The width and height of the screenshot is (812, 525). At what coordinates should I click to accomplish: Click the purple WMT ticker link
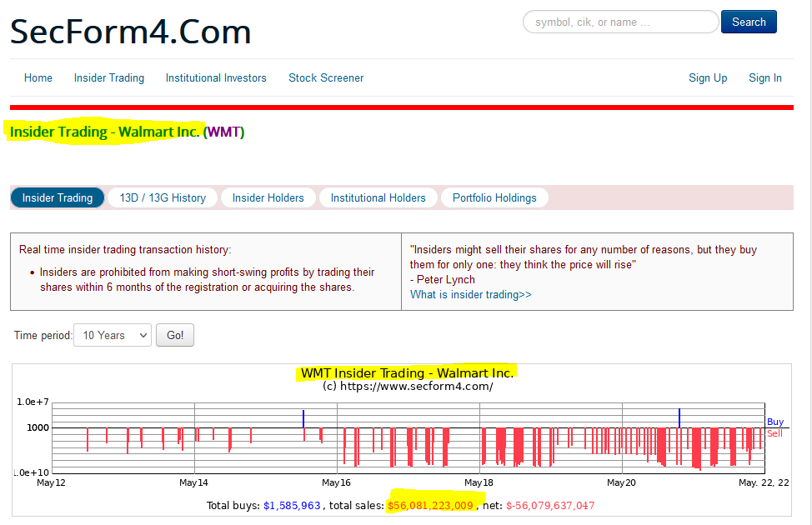[x=223, y=132]
